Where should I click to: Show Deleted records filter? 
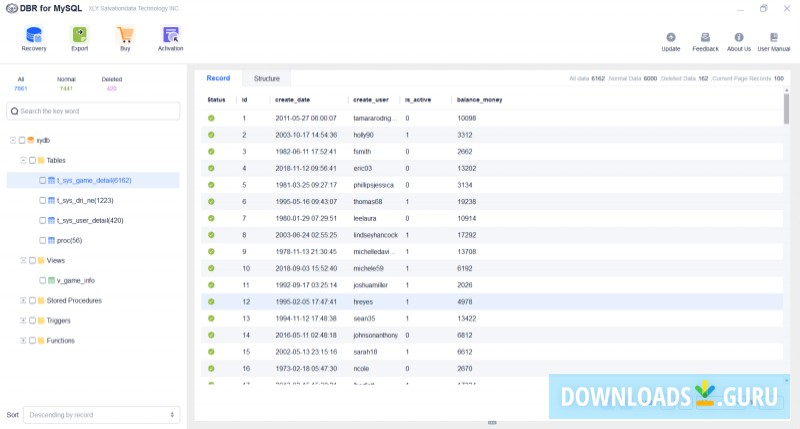coord(112,84)
